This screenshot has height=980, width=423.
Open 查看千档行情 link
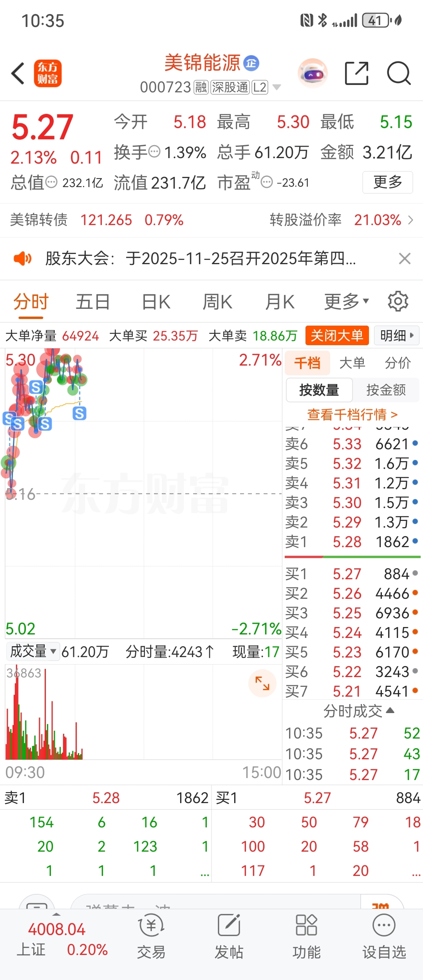click(x=352, y=414)
